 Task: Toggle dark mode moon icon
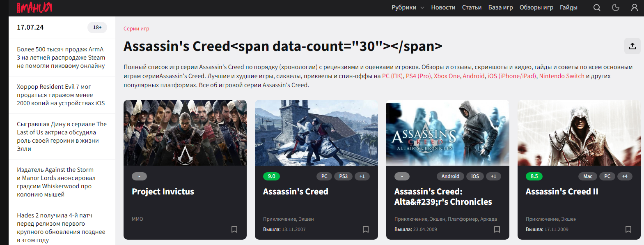[616, 7]
